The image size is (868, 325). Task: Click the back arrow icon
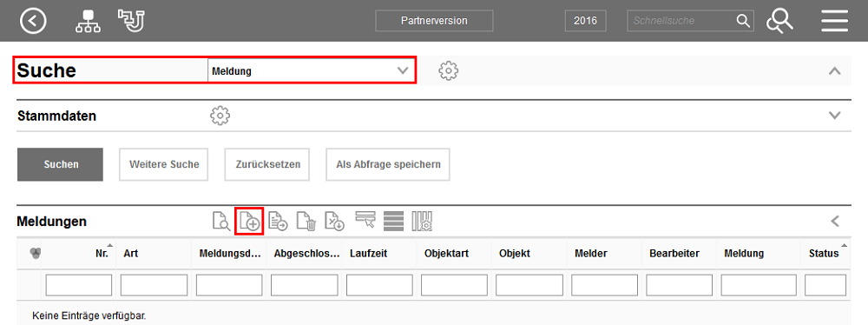tap(33, 21)
